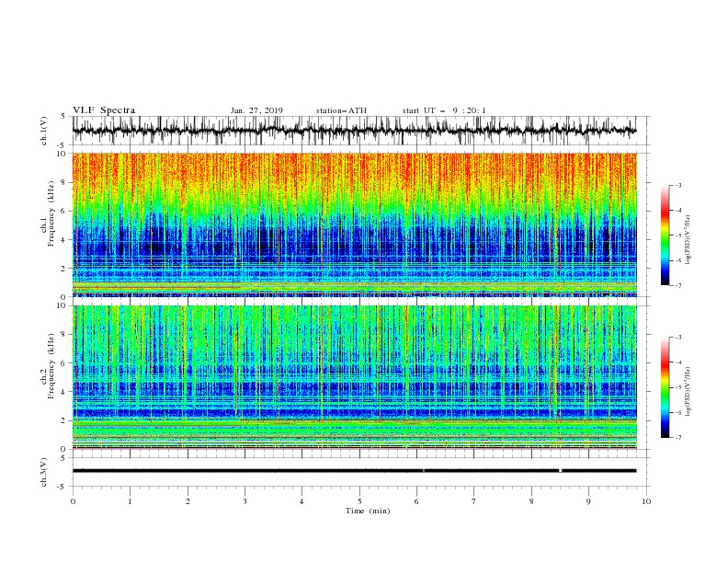The height and width of the screenshot is (563, 728).
Task: Click the "-7" label on upper color bar
Action: [x=677, y=286]
